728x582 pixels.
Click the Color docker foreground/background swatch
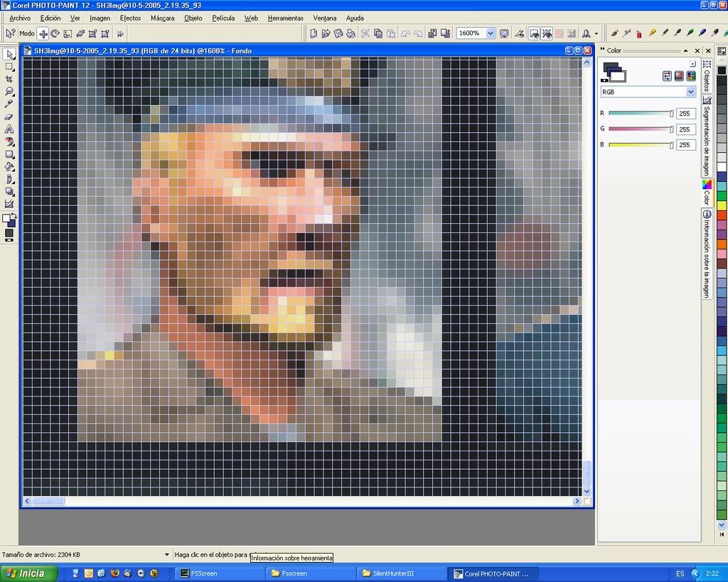(x=615, y=73)
